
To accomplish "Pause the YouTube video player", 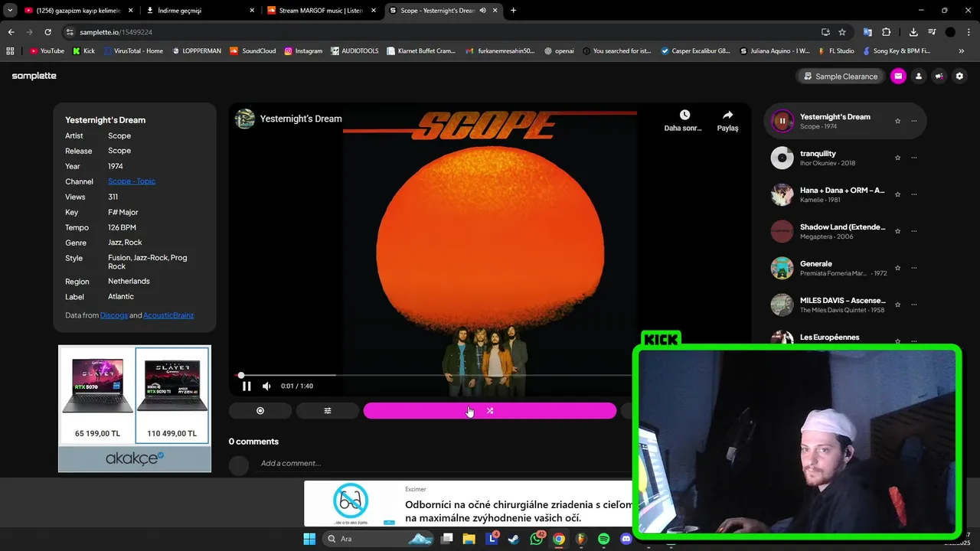I will [x=247, y=386].
